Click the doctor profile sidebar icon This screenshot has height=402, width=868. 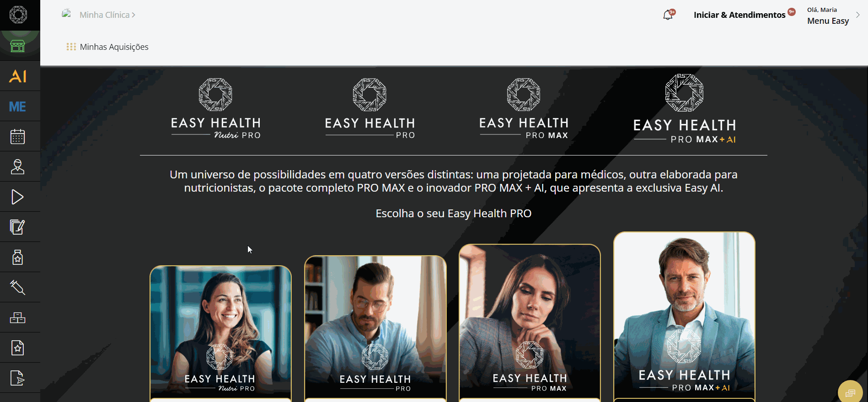[x=17, y=167]
